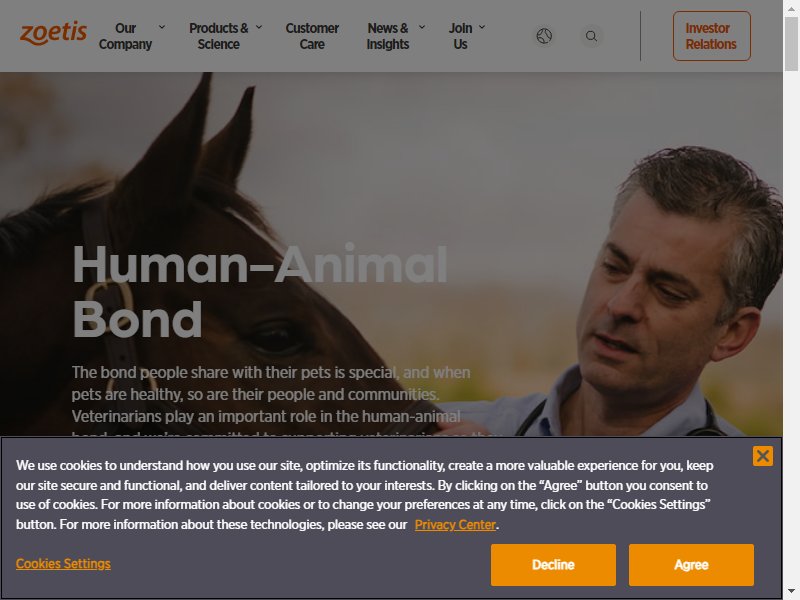Expand the Products & Science chevron

pyautogui.click(x=259, y=27)
